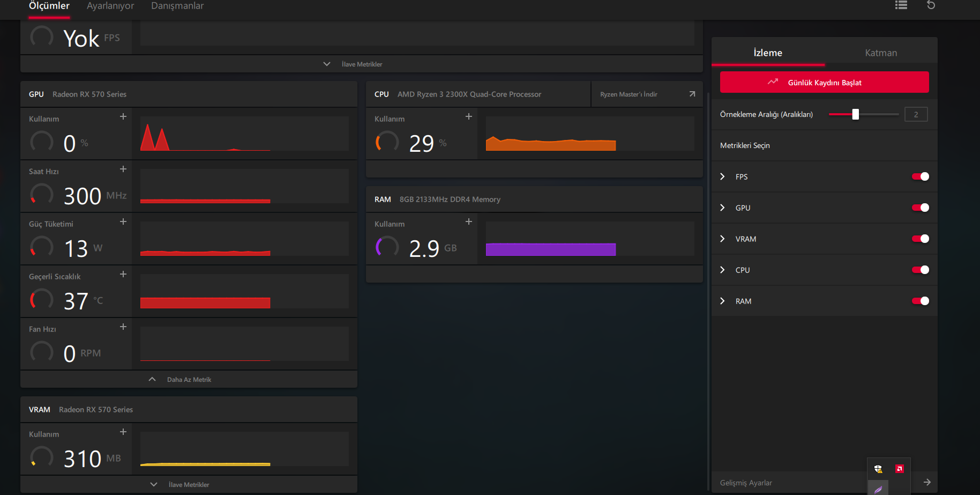Click the plus icon beside Fan Hızı

123,327
